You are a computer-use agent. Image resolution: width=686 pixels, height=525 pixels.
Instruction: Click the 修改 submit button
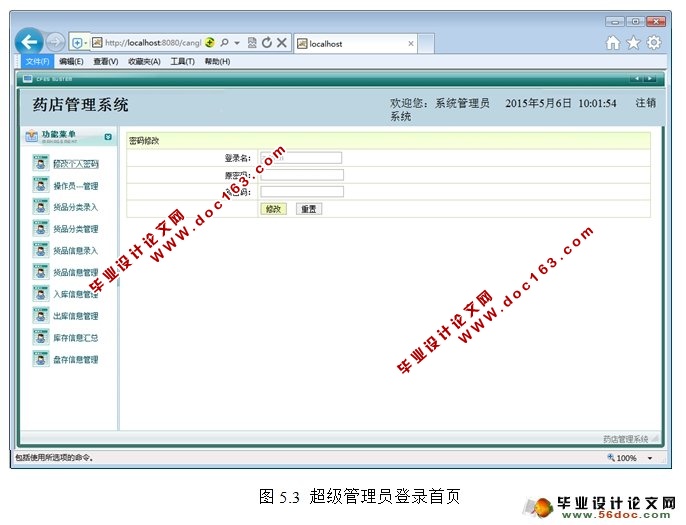pyautogui.click(x=274, y=209)
